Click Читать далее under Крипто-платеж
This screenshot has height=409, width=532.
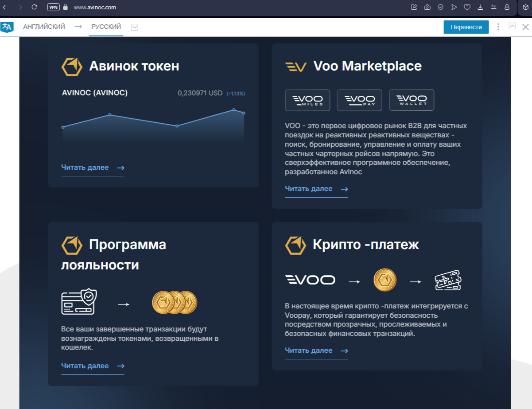[x=316, y=351]
